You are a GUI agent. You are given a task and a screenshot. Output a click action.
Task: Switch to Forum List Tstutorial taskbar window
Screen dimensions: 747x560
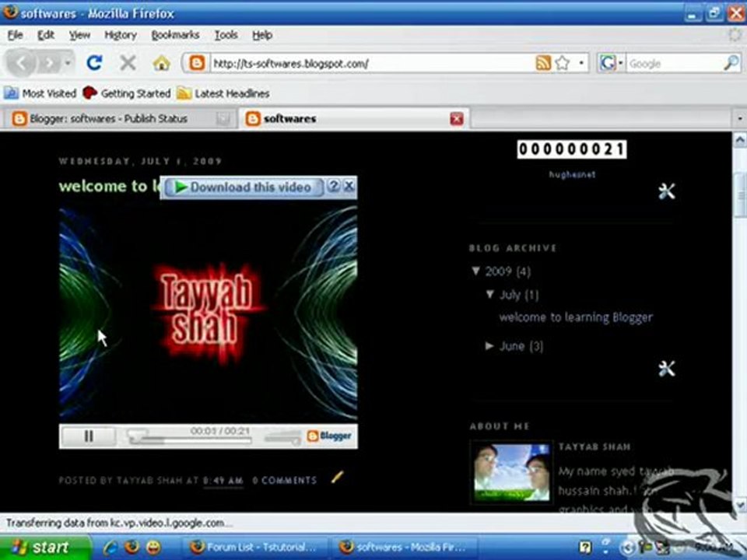(256, 547)
